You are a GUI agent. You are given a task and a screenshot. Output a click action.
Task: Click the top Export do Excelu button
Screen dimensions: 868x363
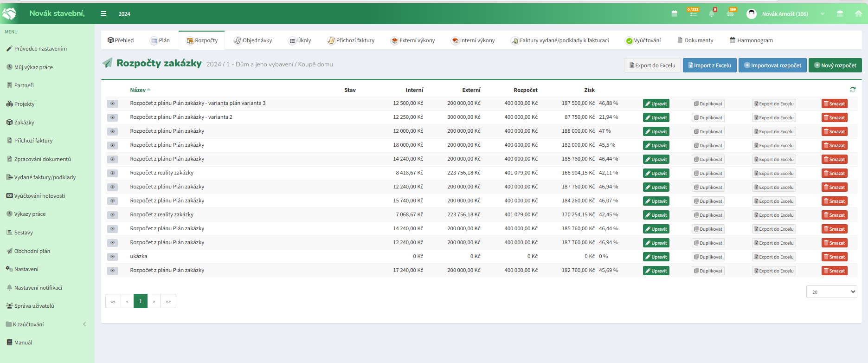pos(652,65)
